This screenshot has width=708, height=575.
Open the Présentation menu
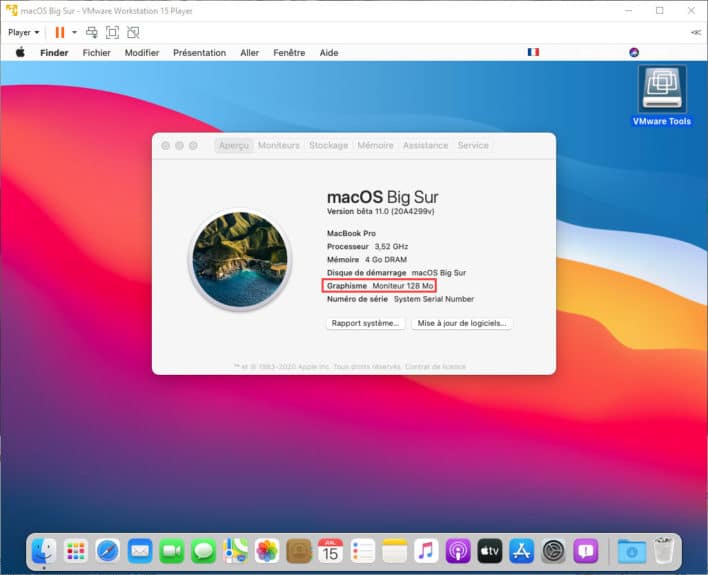[200, 53]
